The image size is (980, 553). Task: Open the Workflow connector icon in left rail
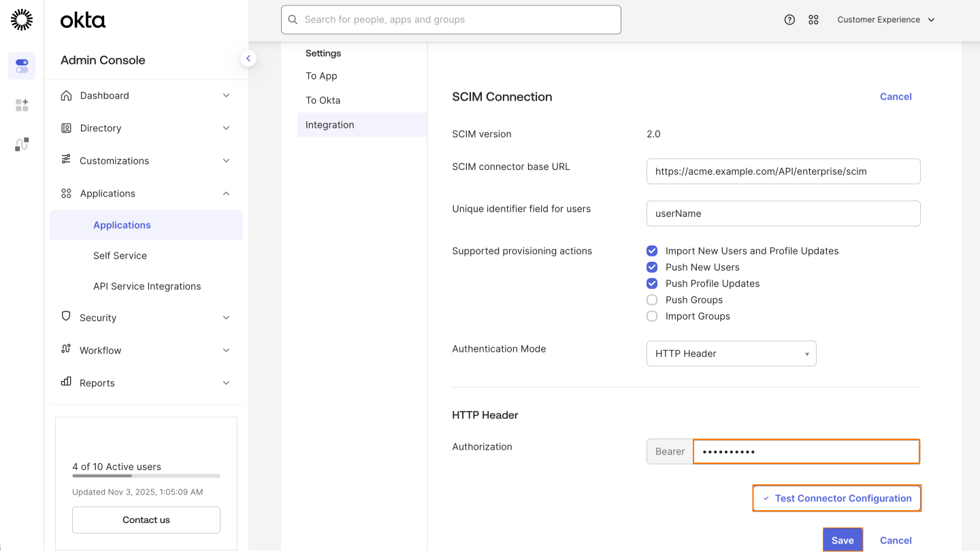pyautogui.click(x=21, y=144)
